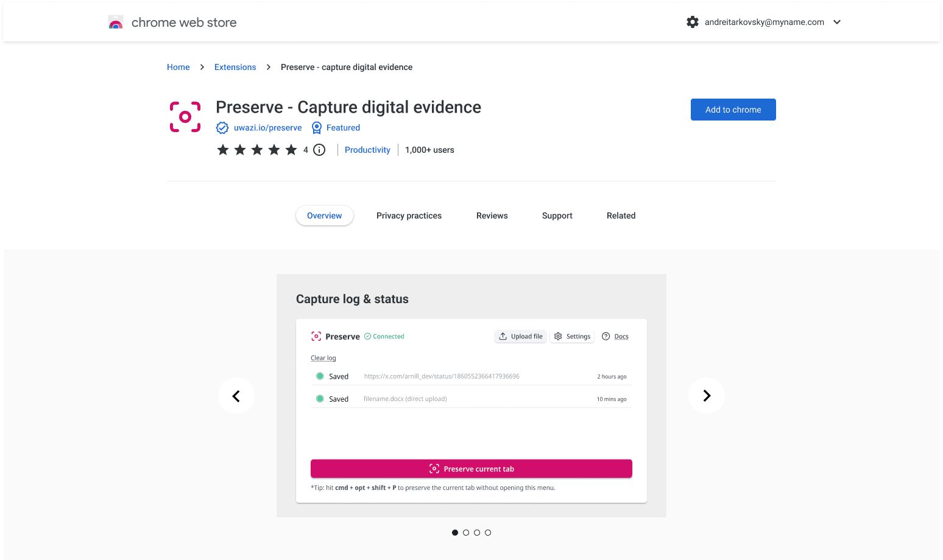Select the Preserve extension logo icon
The width and height of the screenshot is (943, 560).
[185, 117]
